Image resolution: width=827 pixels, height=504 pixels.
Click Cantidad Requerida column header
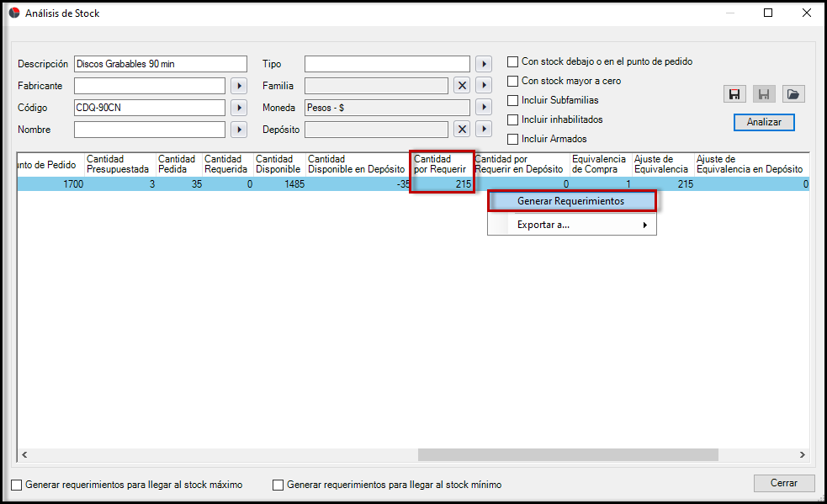tap(228, 164)
